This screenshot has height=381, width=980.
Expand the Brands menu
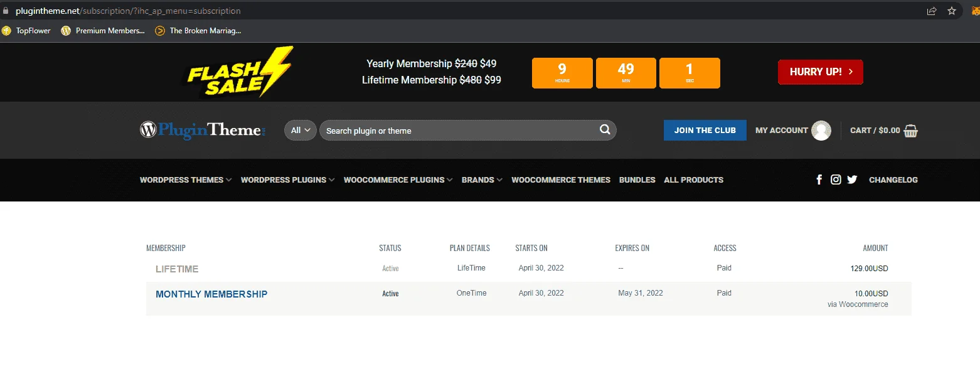coord(482,180)
